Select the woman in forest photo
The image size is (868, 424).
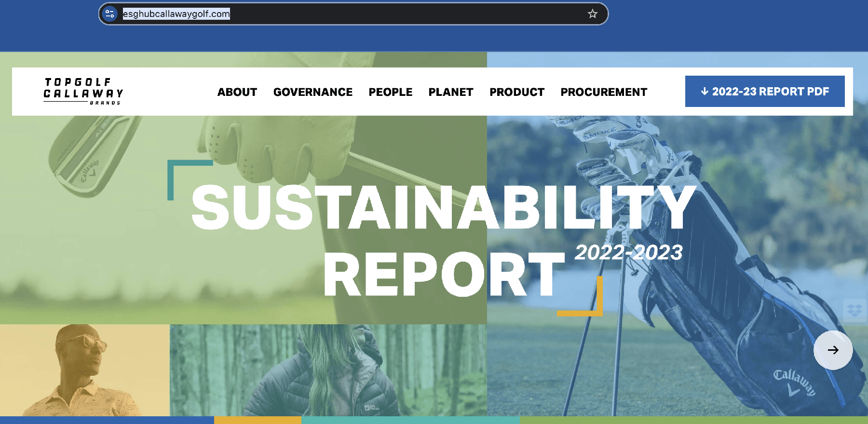tap(328, 370)
